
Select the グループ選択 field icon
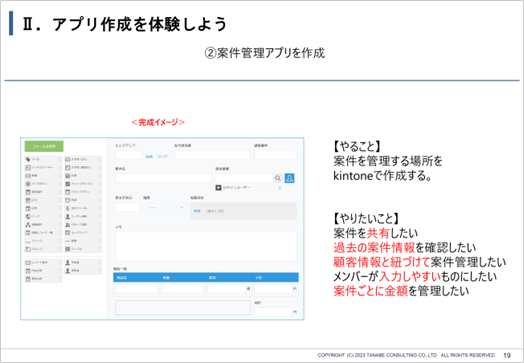(x=68, y=225)
